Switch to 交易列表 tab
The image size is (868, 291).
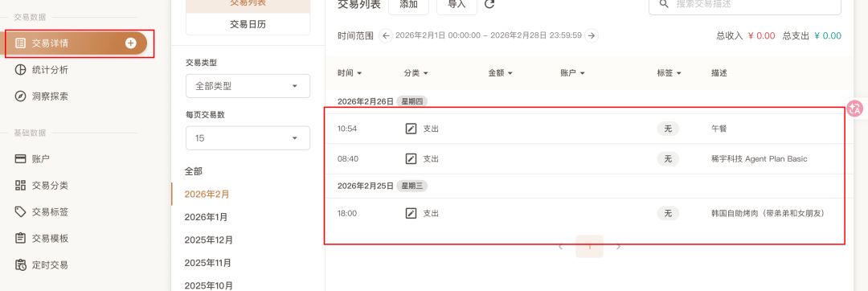pyautogui.click(x=248, y=5)
